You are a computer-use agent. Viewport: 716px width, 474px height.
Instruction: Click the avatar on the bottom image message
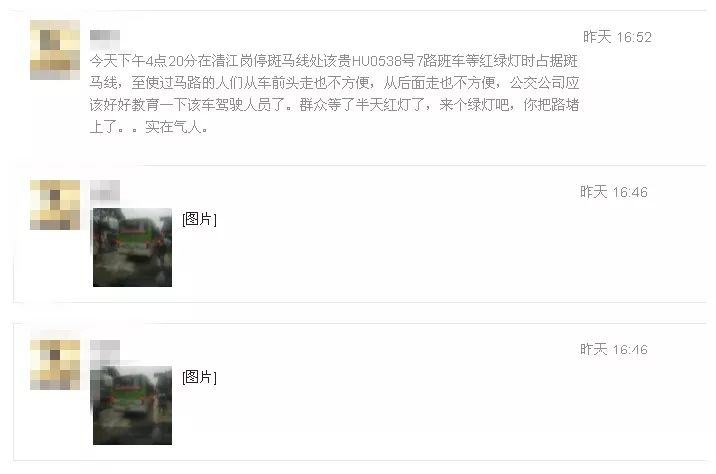(55, 364)
